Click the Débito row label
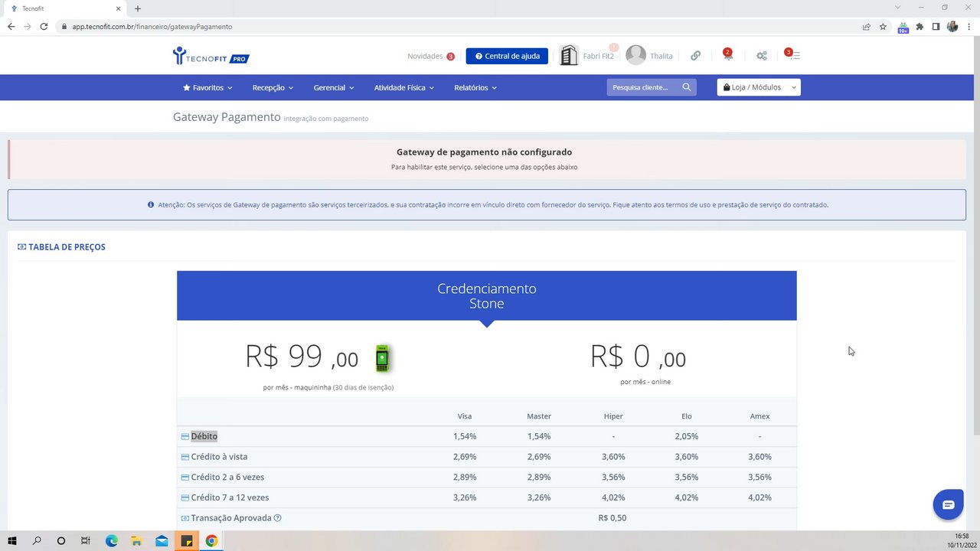This screenshot has width=980, height=551. pos(204,436)
